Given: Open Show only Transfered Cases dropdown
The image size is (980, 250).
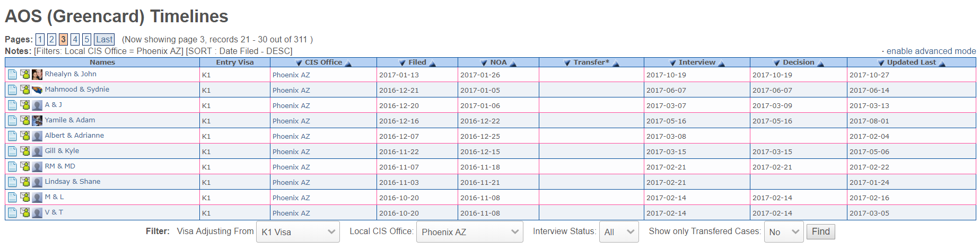Looking at the screenshot, I should [x=784, y=232].
